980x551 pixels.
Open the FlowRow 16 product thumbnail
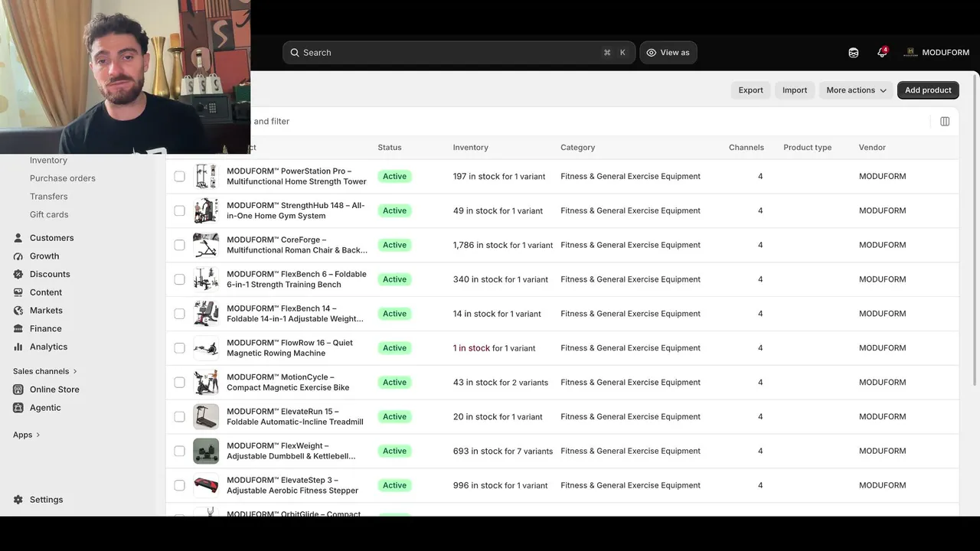206,348
